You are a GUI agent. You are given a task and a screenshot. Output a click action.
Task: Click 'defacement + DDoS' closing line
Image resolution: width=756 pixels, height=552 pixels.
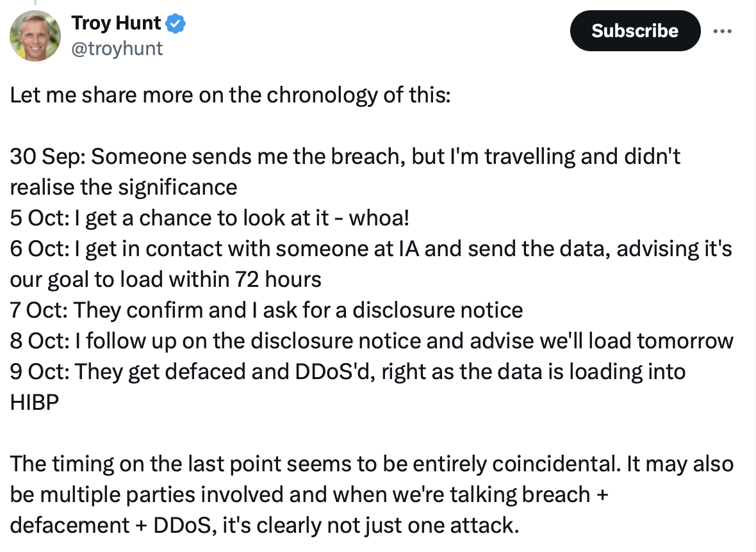263,525
